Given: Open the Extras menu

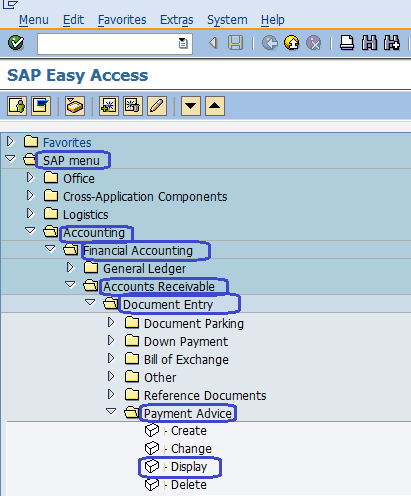Looking at the screenshot, I should (176, 20).
